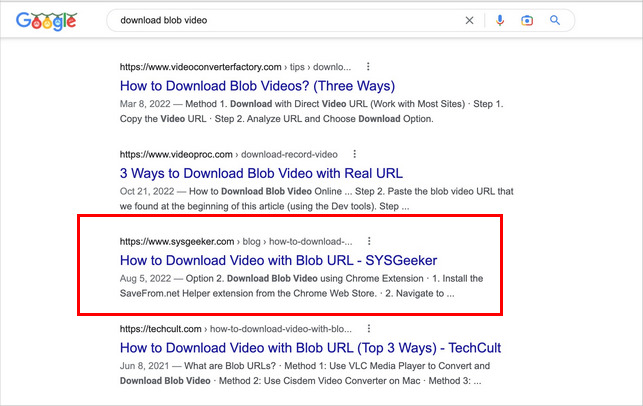Click the Google logo
Image resolution: width=643 pixels, height=406 pixels.
(46, 21)
